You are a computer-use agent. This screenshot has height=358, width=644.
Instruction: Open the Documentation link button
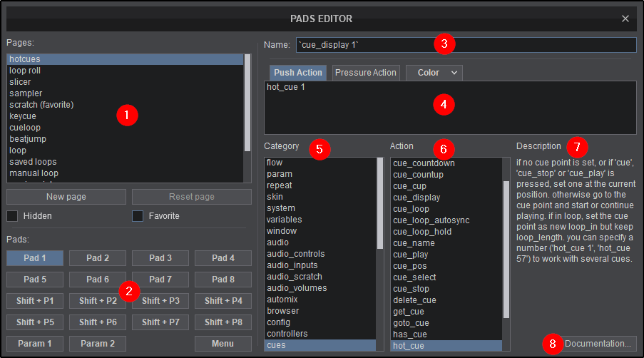coord(597,344)
